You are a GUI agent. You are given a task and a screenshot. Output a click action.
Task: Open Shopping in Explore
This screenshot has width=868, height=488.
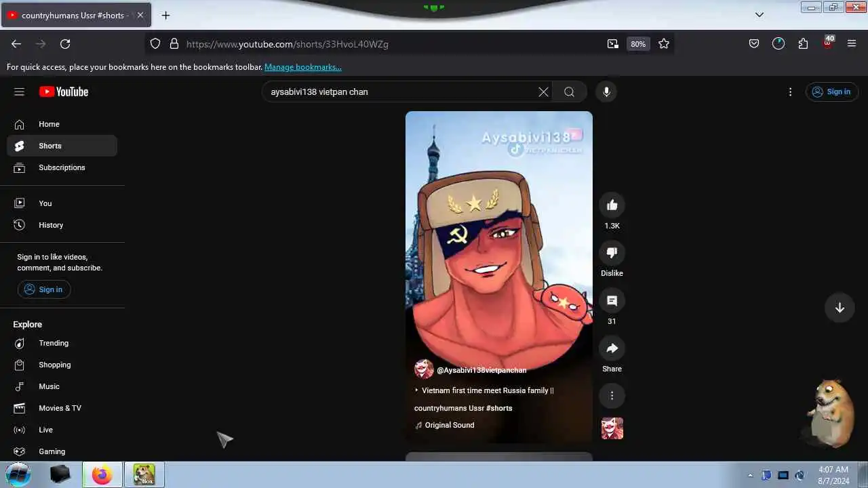62,365
